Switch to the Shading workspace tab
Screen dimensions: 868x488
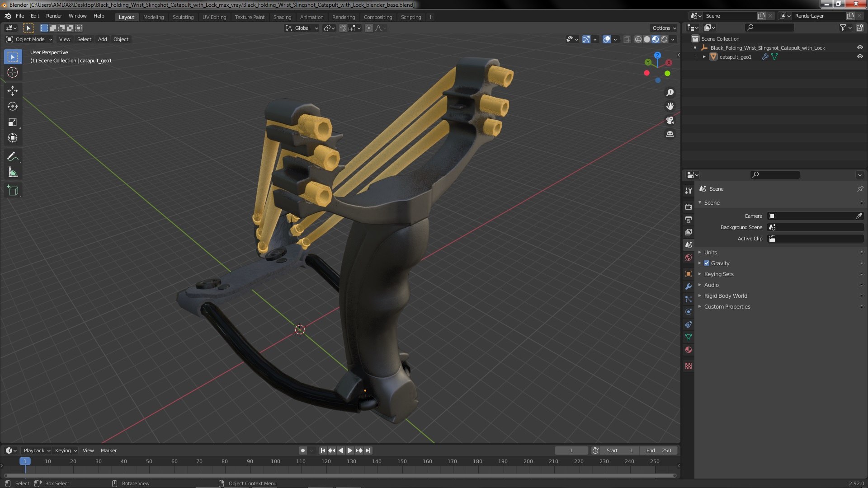[x=282, y=17]
